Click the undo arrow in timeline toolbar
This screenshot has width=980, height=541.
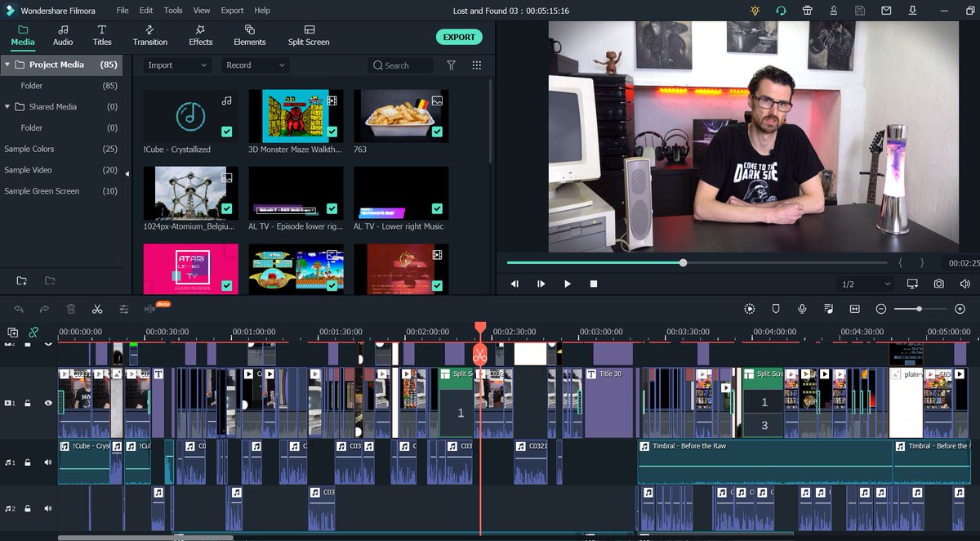coord(19,309)
